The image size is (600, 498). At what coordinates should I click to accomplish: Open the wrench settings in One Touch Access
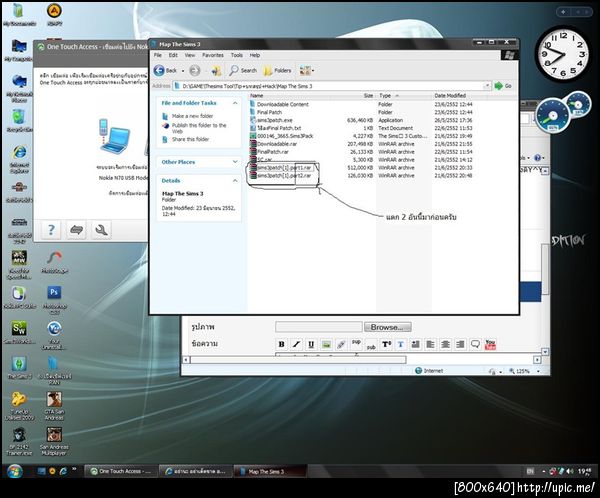(101, 230)
